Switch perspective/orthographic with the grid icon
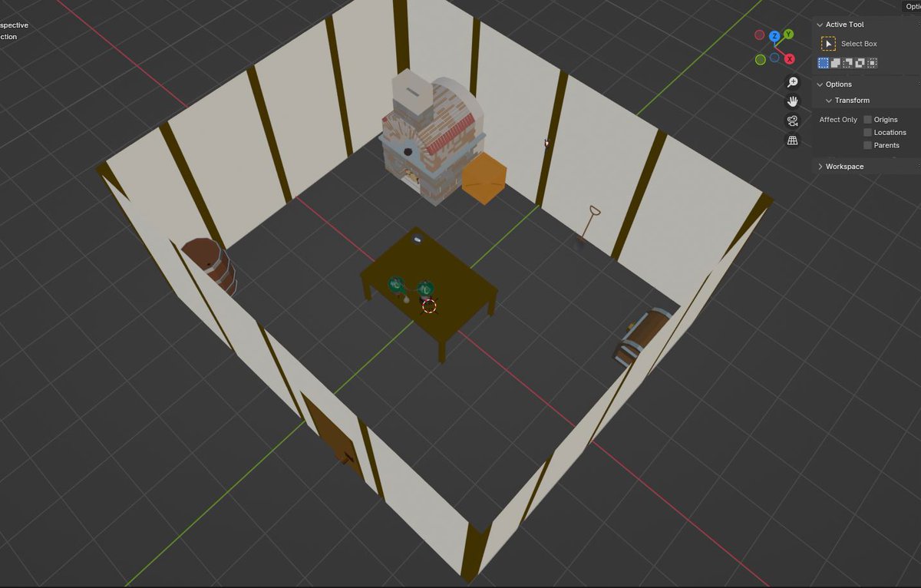This screenshot has width=921, height=588. 793,140
